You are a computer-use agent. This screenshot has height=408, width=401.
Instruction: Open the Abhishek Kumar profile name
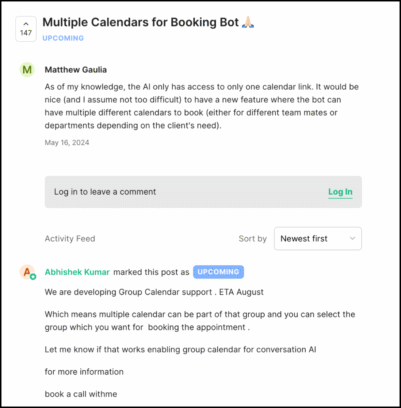click(77, 272)
